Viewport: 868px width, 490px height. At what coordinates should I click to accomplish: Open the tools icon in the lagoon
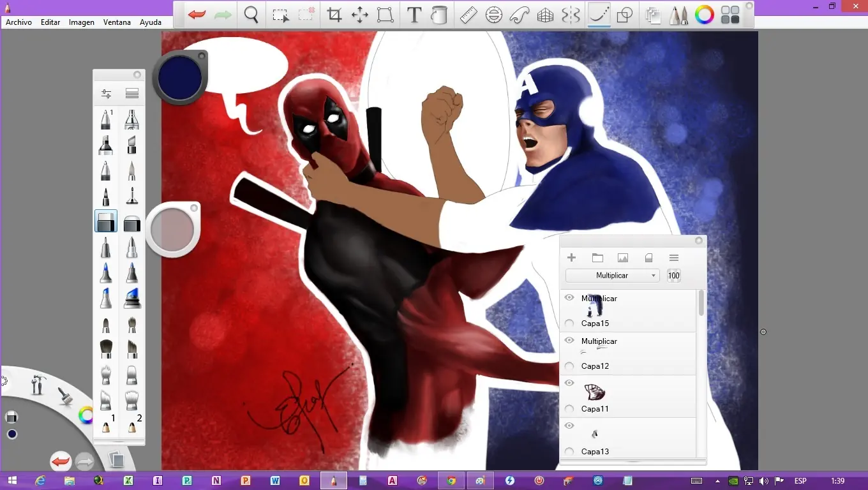point(39,385)
